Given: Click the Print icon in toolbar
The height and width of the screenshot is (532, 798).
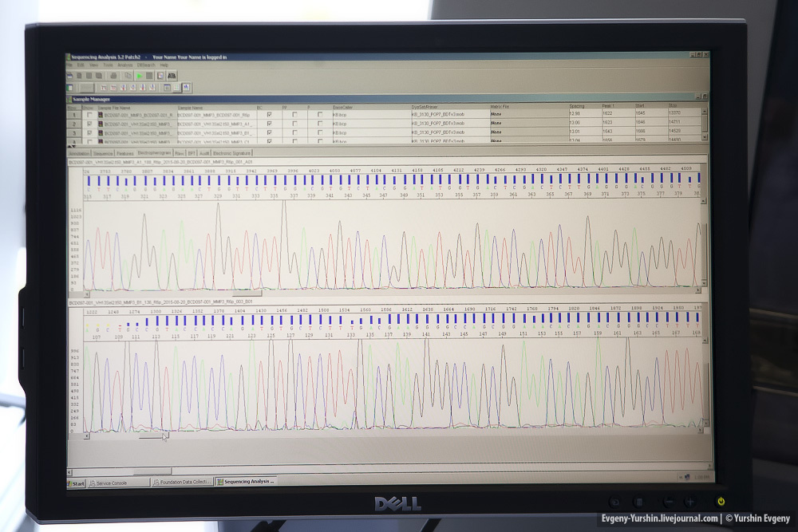Looking at the screenshot, I should point(115,76).
